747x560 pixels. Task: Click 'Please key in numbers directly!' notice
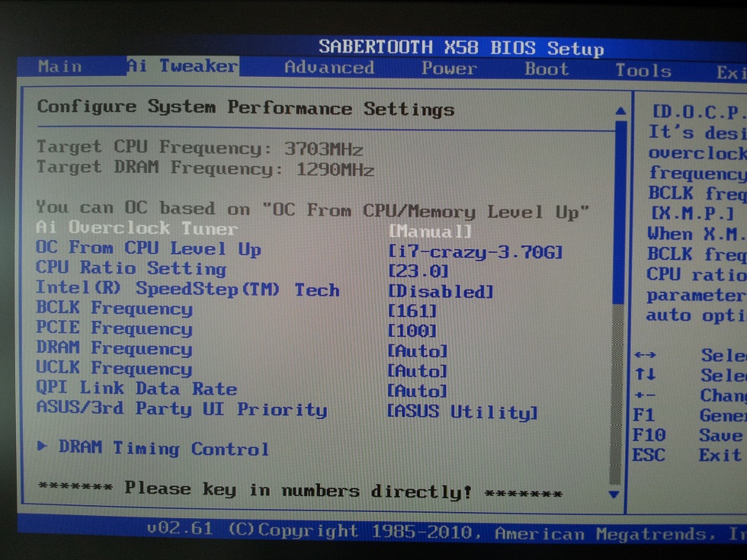pyautogui.click(x=300, y=490)
